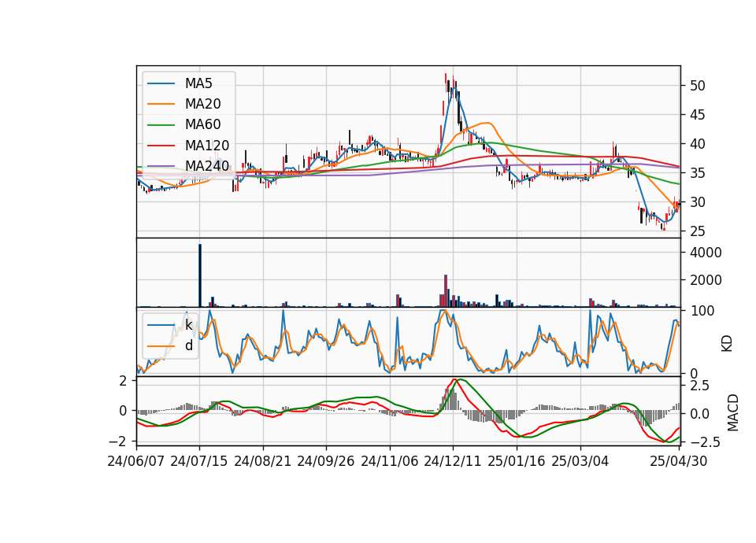756x543 pixels.
Task: Click the 24/08/21 date axis label
Action: coord(263,462)
